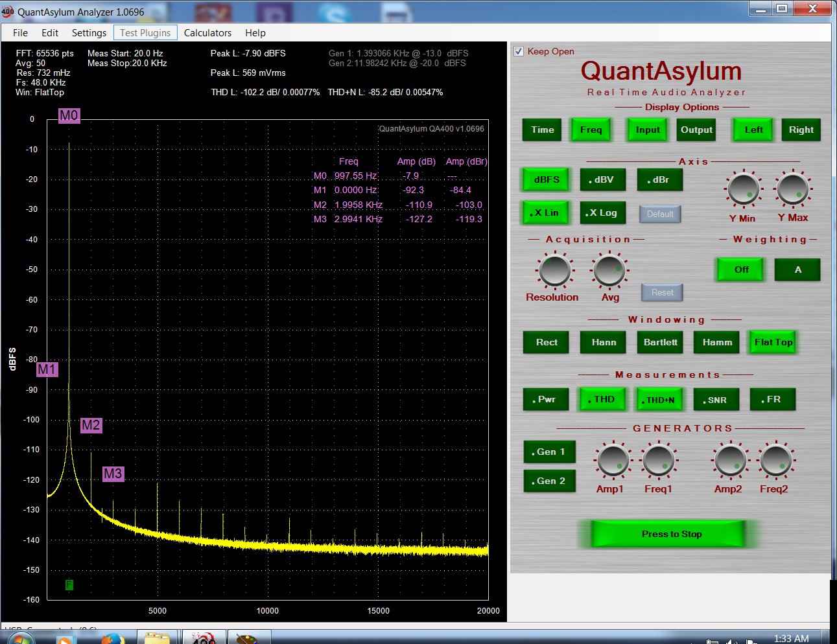Click the M1 marker on graph
The width and height of the screenshot is (837, 644).
coord(47,369)
